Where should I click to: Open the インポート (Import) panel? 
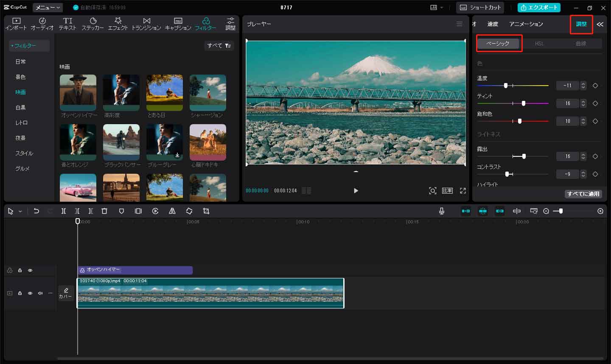(16, 24)
